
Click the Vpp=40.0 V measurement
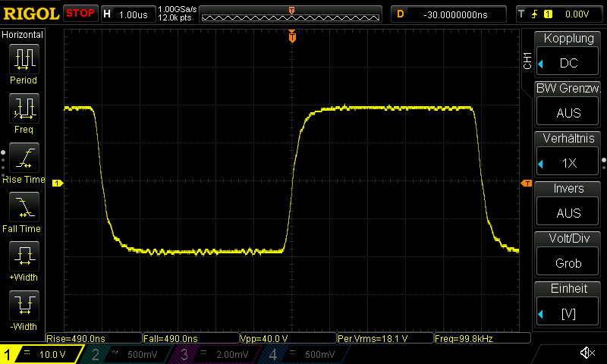pos(288,338)
